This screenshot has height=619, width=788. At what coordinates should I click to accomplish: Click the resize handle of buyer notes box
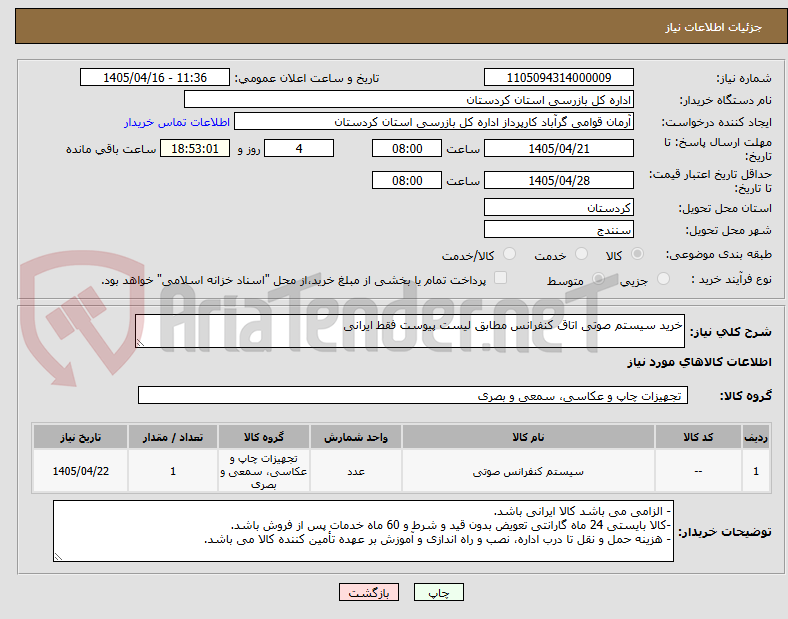58,557
